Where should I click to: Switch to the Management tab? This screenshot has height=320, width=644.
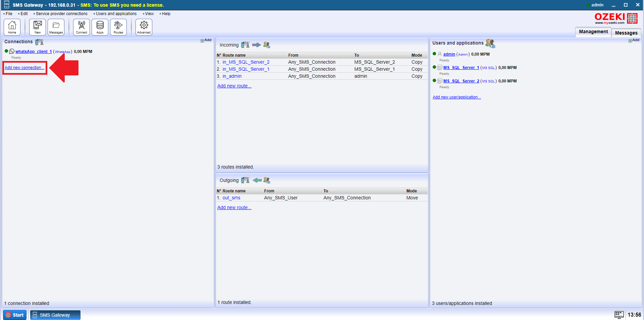click(593, 32)
